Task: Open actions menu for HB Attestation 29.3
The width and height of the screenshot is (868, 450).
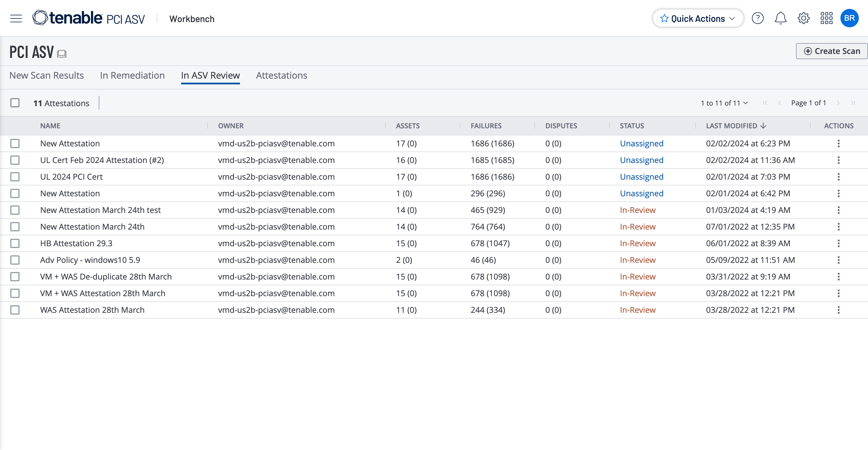Action: (x=838, y=244)
